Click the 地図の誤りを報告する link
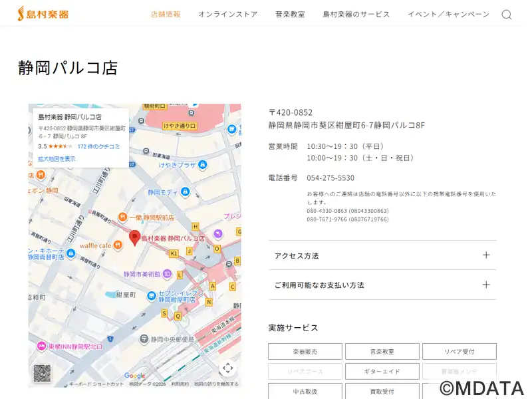Viewport: 532px width, 399px height. click(x=216, y=384)
